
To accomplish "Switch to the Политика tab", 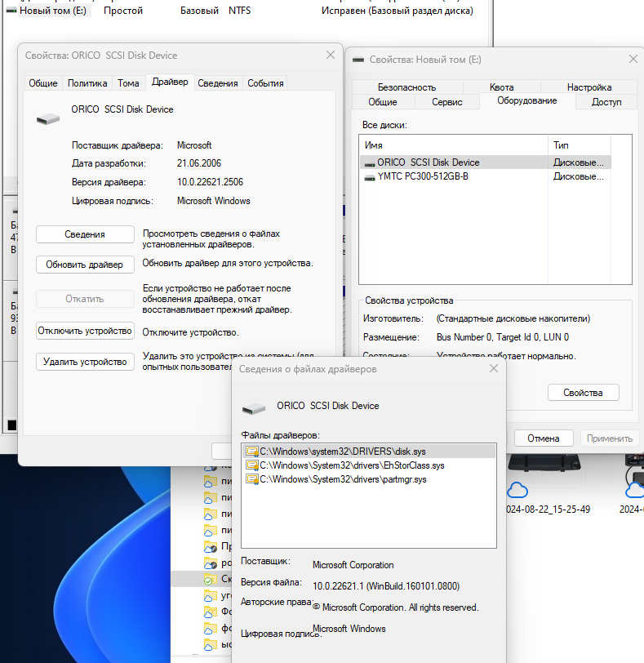I will 87,83.
